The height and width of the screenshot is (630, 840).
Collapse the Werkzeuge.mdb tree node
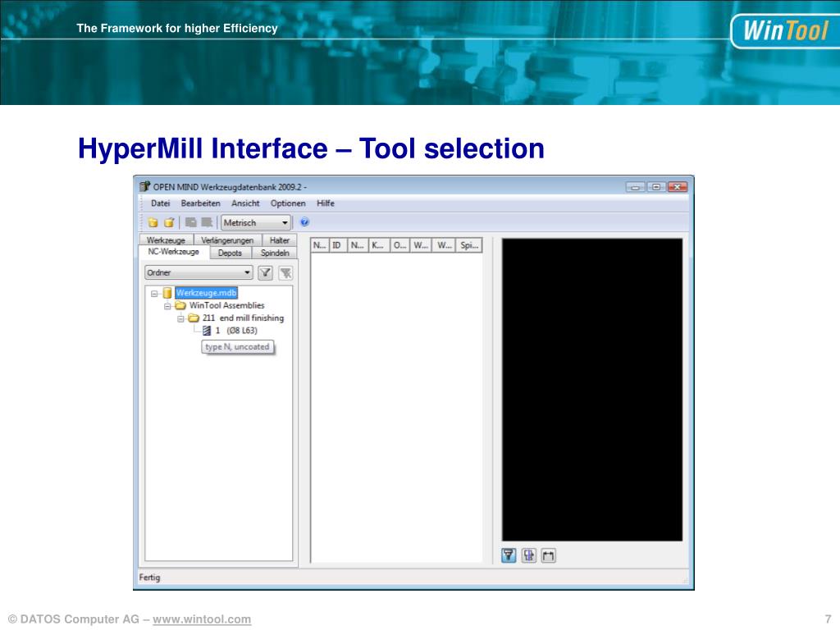click(154, 293)
